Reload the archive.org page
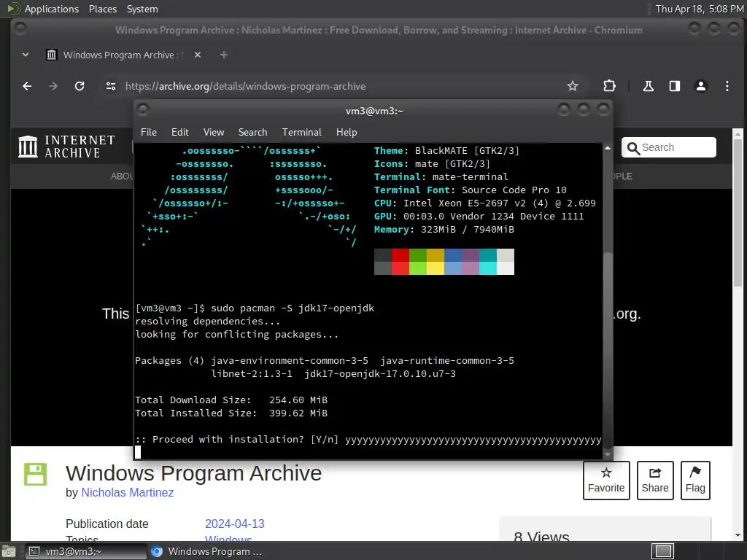This screenshot has width=747, height=560. 80,86
